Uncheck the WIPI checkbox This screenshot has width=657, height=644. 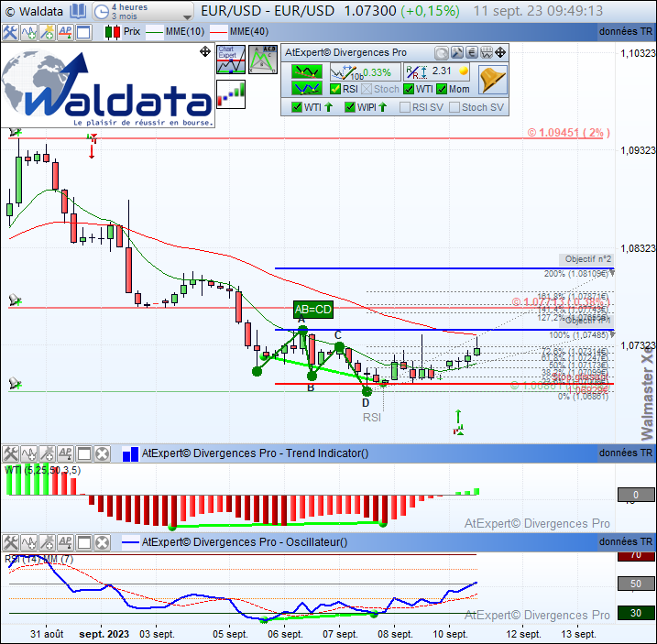(x=350, y=107)
